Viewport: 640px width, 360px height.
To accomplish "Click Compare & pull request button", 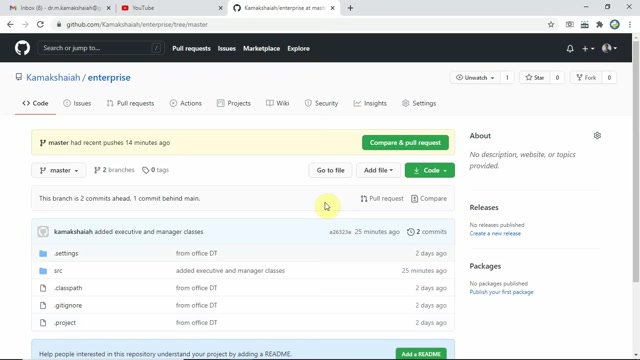I will [405, 142].
